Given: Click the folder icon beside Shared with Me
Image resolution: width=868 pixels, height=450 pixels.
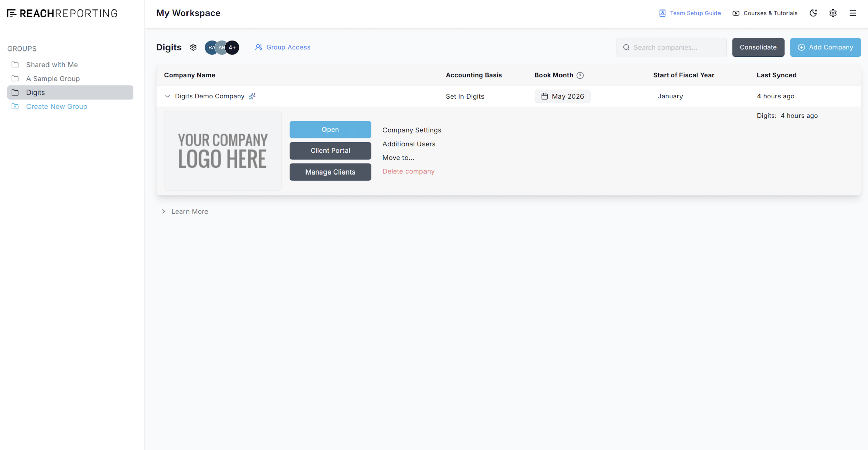Looking at the screenshot, I should 15,64.
